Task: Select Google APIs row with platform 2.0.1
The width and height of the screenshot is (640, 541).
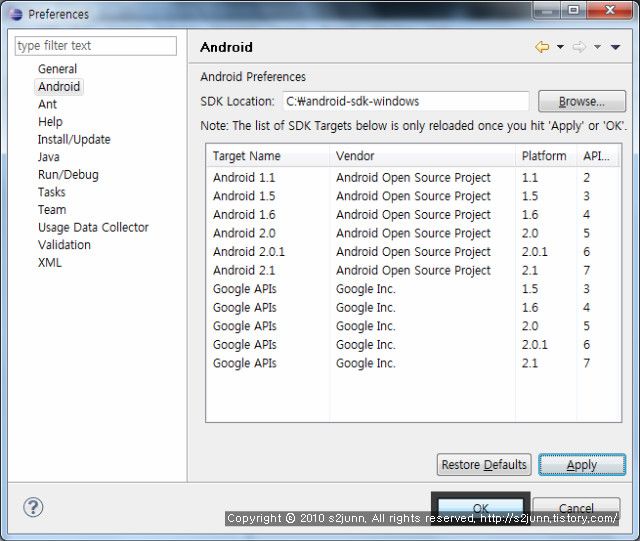Action: click(x=413, y=345)
